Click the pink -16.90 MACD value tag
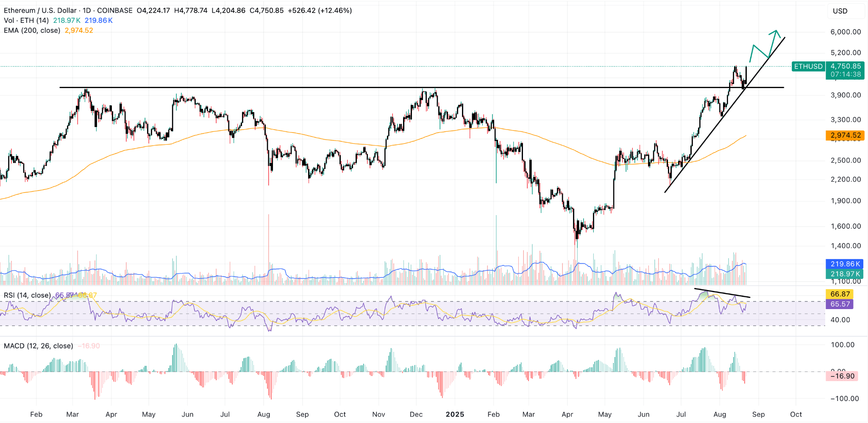The height and width of the screenshot is (423, 868). pyautogui.click(x=842, y=376)
